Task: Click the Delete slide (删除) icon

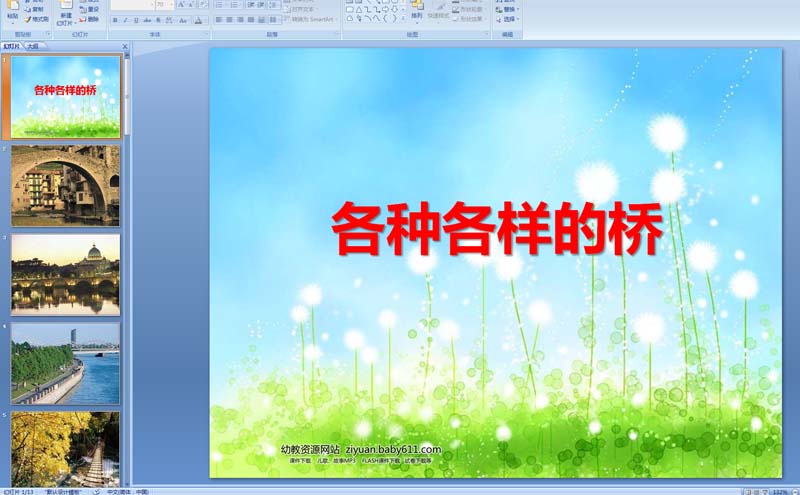Action: pos(90,19)
